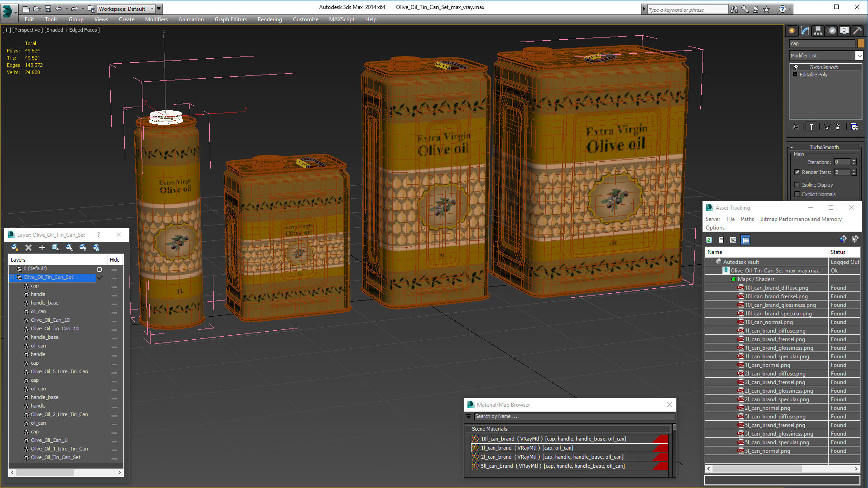This screenshot has width=868, height=488.
Task: Expand the Editable Poly stack entry
Action: (795, 75)
